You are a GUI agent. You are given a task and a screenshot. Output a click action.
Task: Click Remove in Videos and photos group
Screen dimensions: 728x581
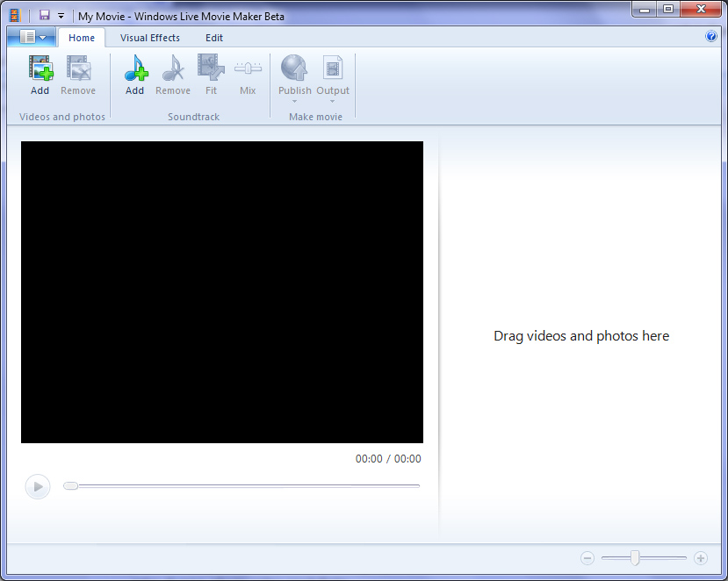click(x=78, y=75)
